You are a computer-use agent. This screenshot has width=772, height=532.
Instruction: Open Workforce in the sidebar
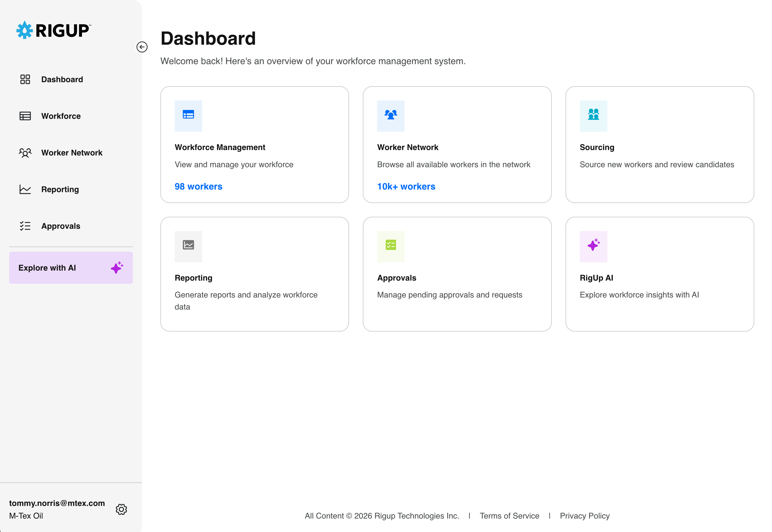tap(61, 116)
